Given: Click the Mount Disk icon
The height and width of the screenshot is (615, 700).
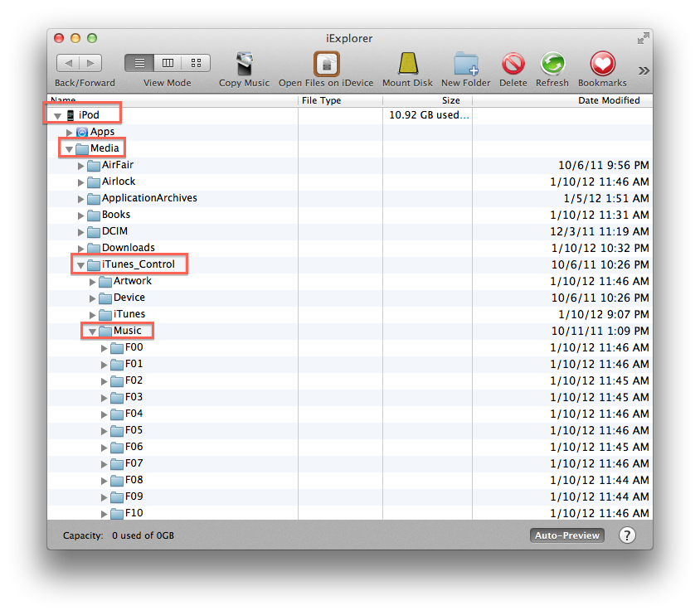Looking at the screenshot, I should pyautogui.click(x=407, y=63).
